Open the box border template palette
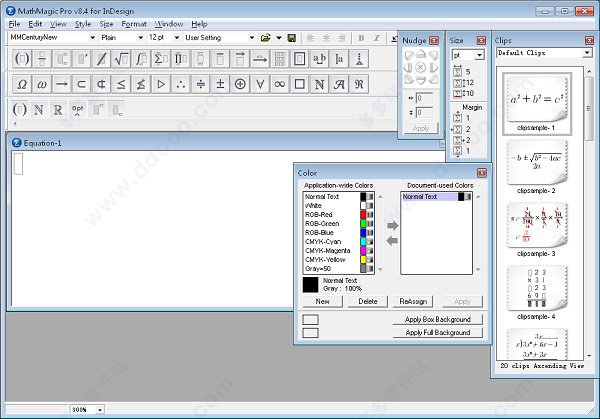The height and width of the screenshot is (419, 600). 300,59
